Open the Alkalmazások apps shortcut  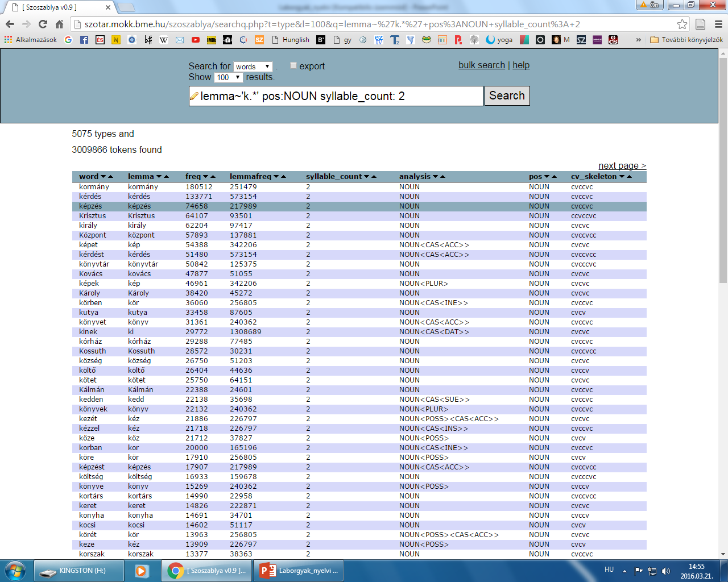click(x=31, y=40)
